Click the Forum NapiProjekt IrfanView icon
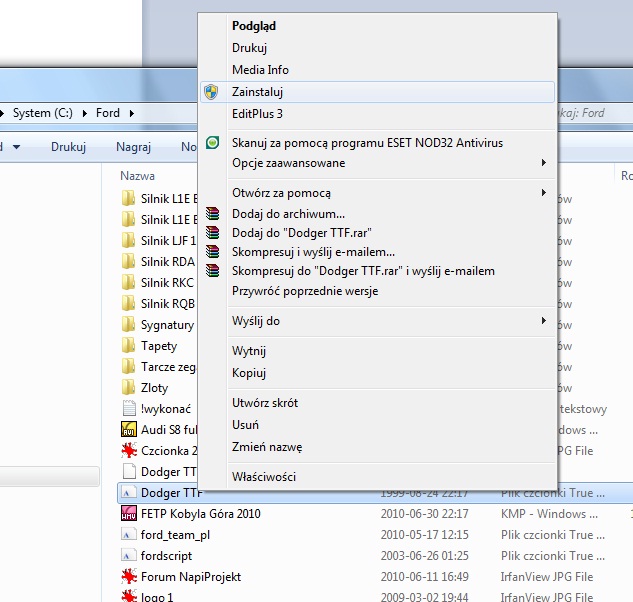Screen dimensions: 633x602 coord(128,577)
